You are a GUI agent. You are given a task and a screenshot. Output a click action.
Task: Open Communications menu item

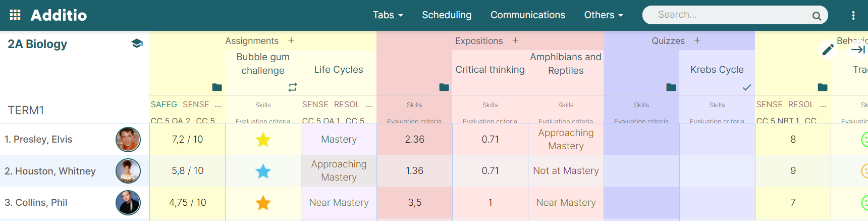528,15
